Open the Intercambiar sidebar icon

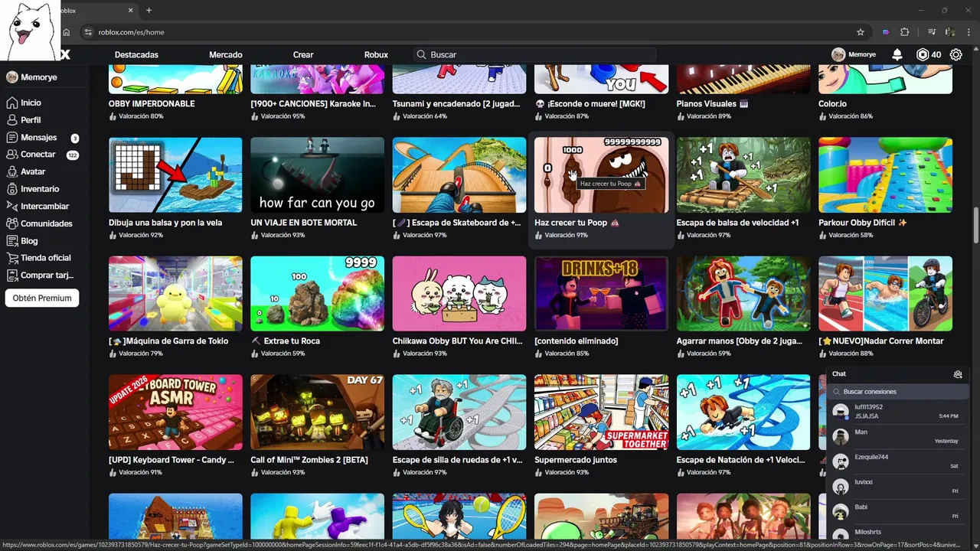(11, 206)
